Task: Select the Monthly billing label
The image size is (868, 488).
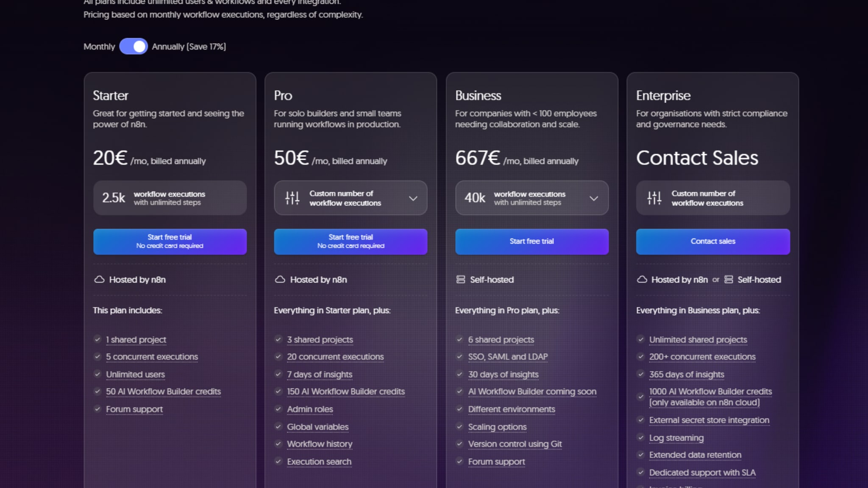Action: (99, 47)
